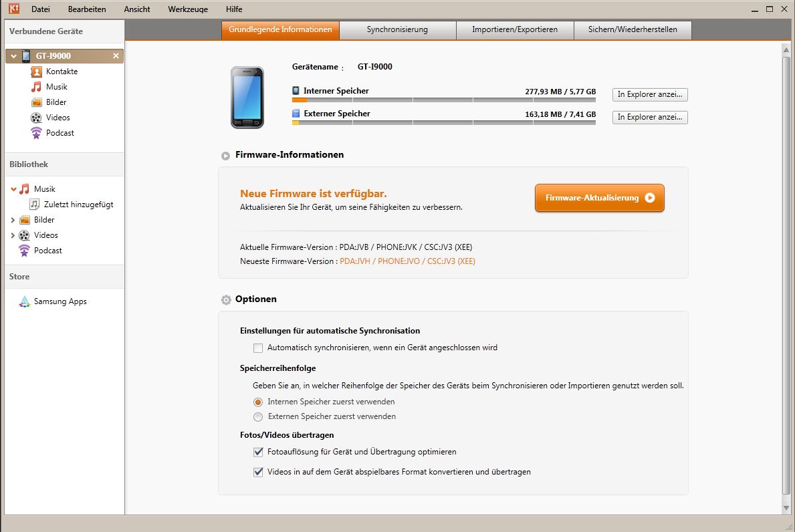The height and width of the screenshot is (532, 795).
Task: Click the Bibliothek Videos reel icon
Action: pyautogui.click(x=24, y=235)
